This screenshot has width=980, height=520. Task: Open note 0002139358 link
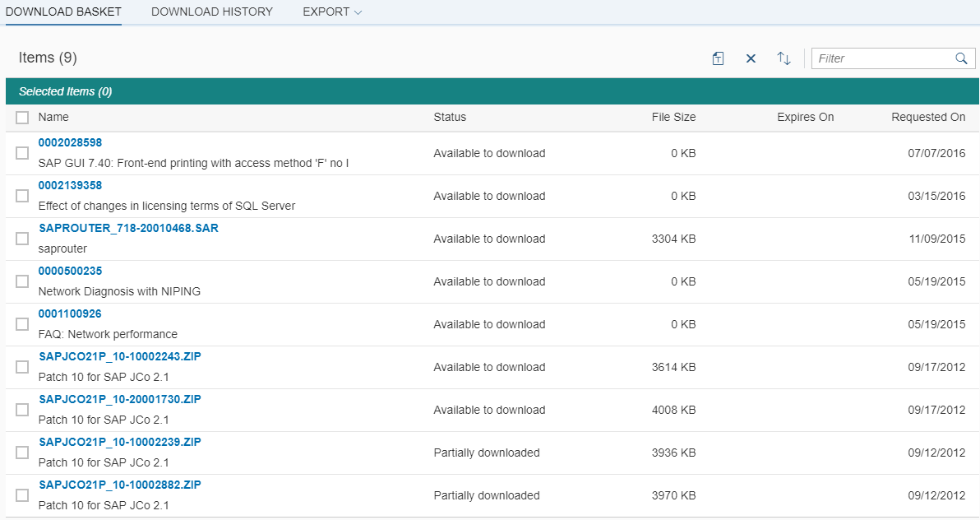click(70, 185)
